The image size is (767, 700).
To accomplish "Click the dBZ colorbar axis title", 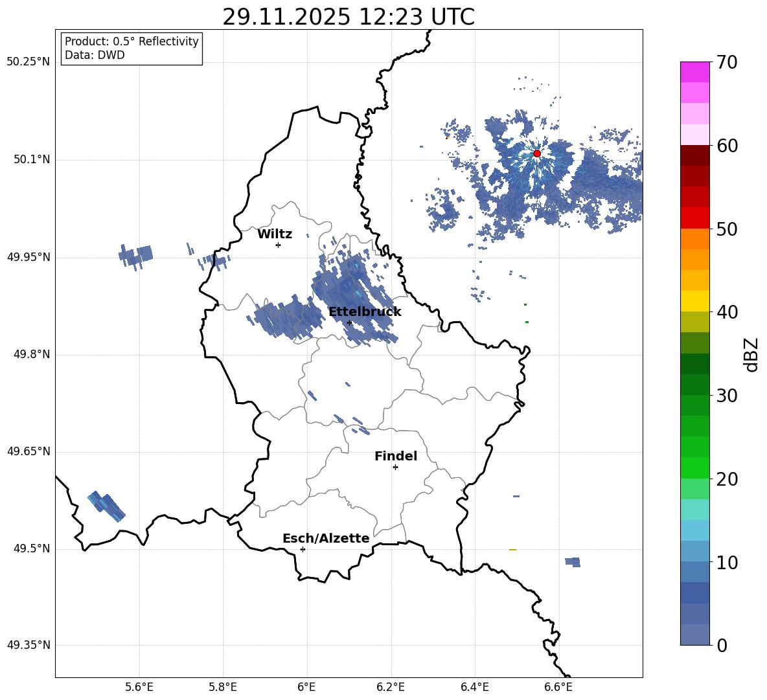I will [751, 355].
